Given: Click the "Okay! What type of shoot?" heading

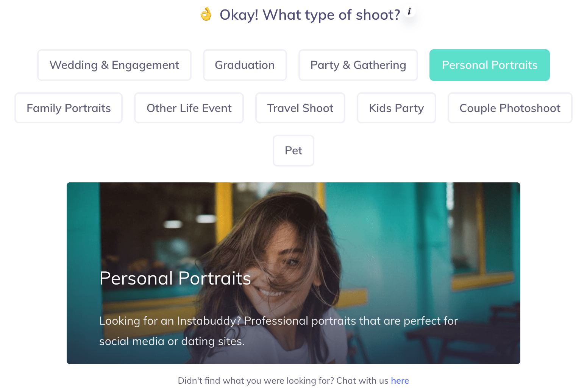Looking at the screenshot, I should tap(310, 15).
